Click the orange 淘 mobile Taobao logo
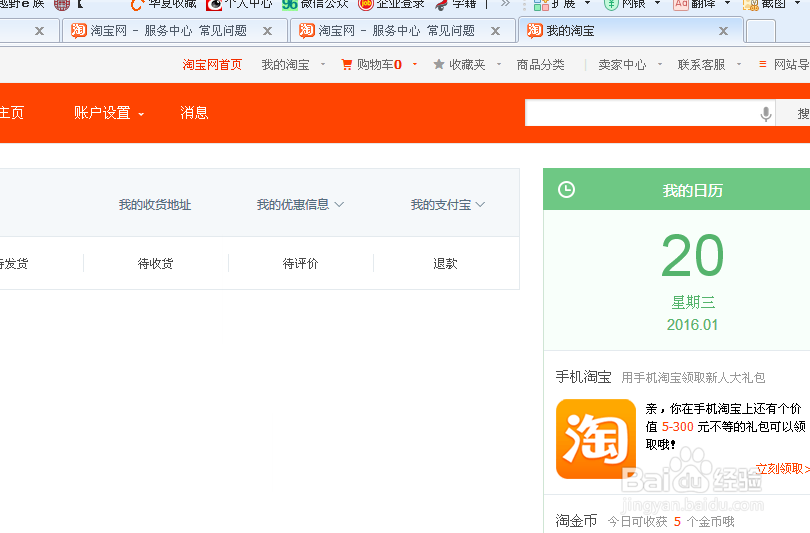Image resolution: width=810 pixels, height=533 pixels. pos(596,438)
